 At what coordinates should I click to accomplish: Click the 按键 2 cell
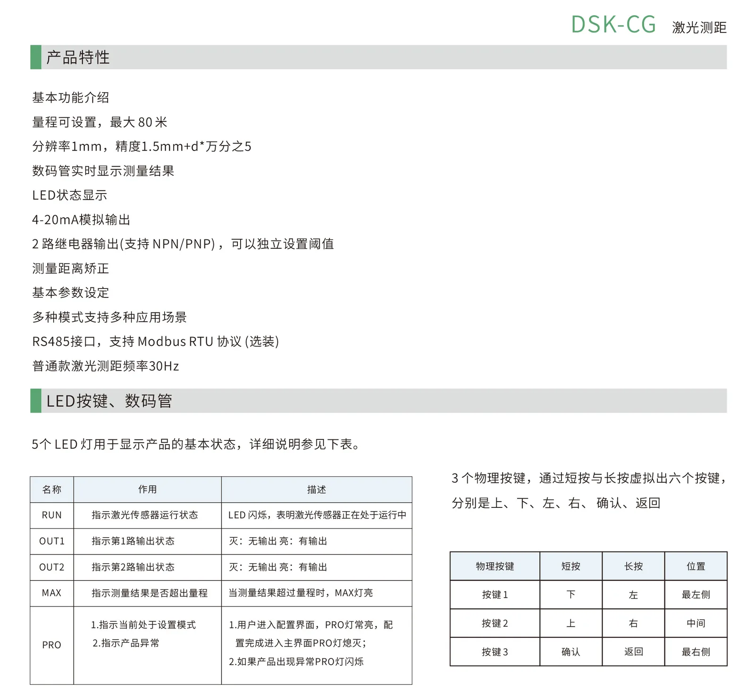pyautogui.click(x=495, y=623)
